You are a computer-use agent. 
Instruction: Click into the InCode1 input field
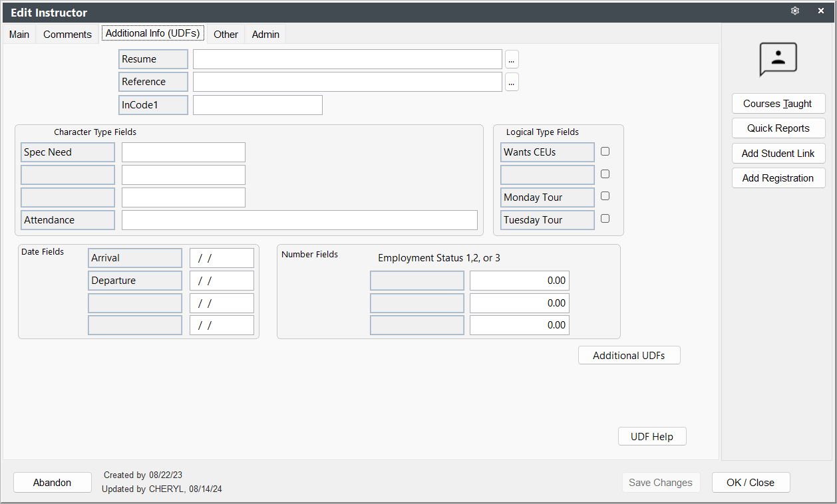point(257,105)
